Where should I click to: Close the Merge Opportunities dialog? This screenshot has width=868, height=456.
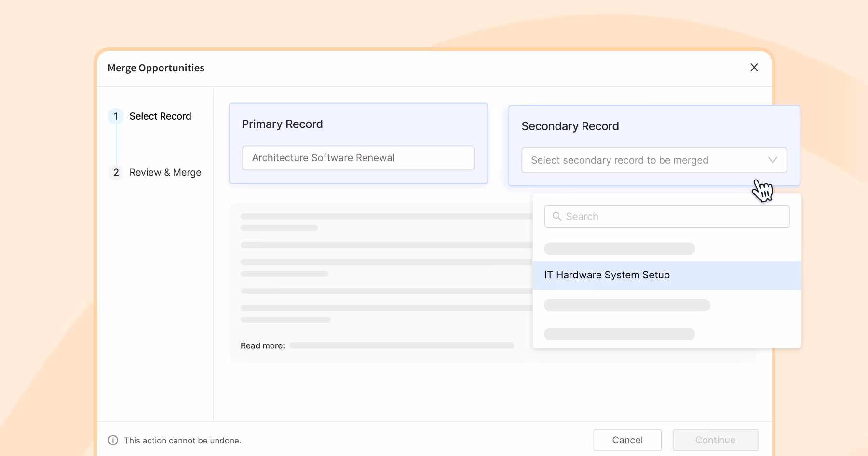(754, 68)
